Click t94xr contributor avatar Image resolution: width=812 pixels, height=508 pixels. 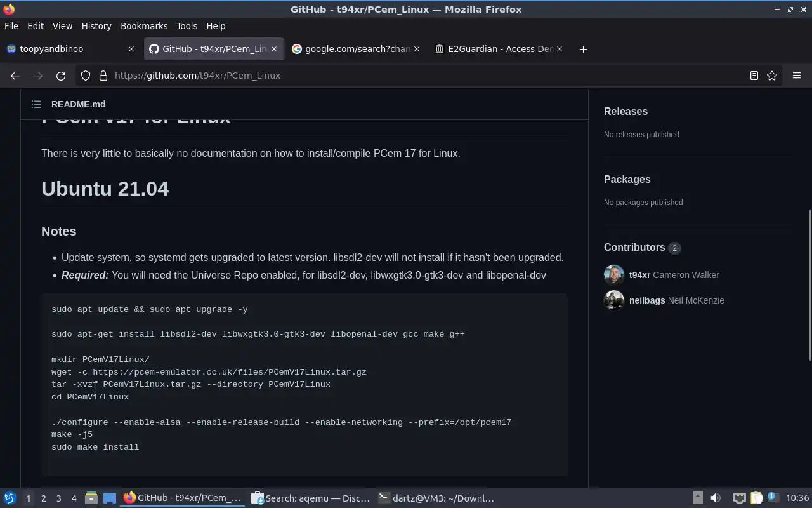click(x=614, y=275)
